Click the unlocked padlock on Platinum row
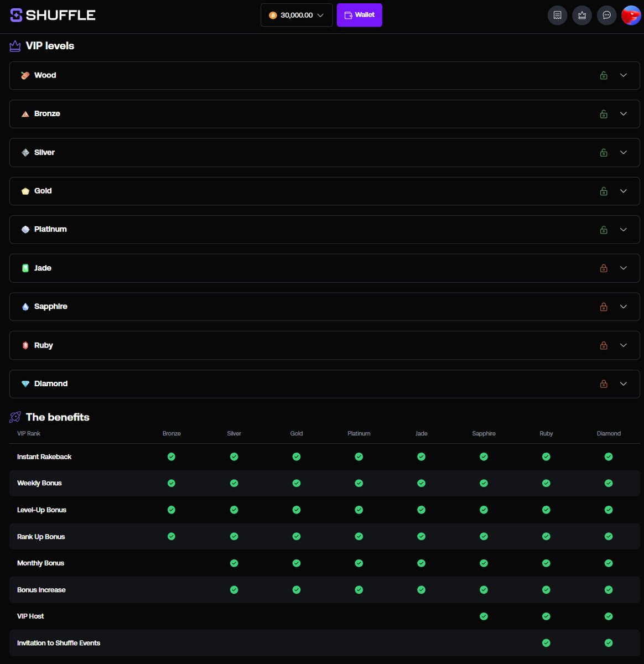This screenshot has height=664, width=644. click(604, 230)
